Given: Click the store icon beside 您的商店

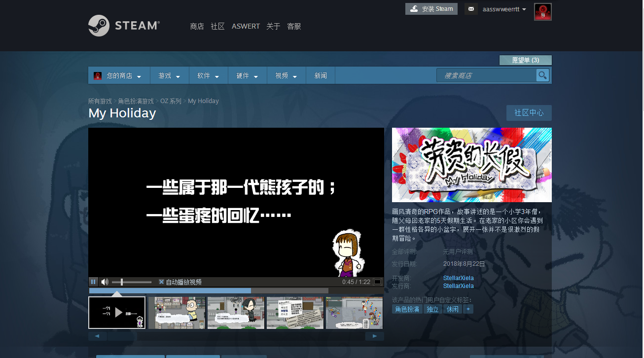Looking at the screenshot, I should (98, 75).
